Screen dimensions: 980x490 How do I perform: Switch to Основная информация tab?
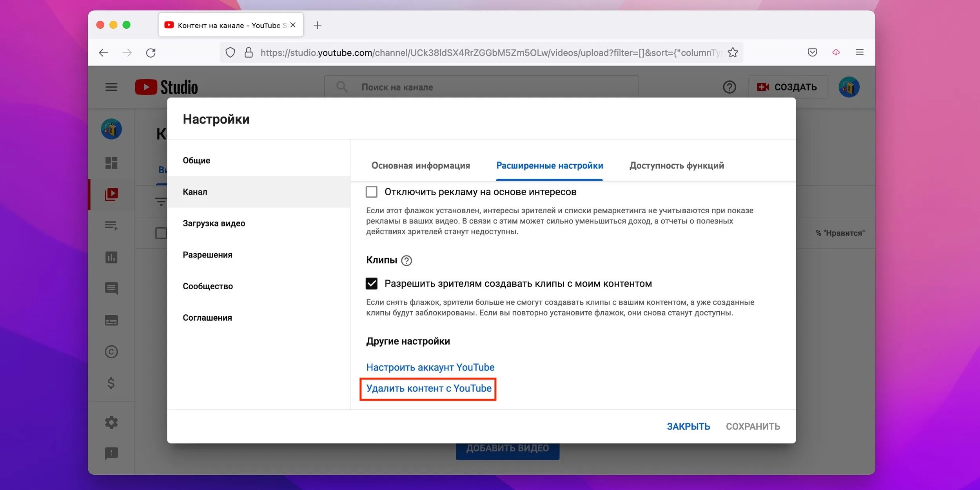click(x=421, y=165)
